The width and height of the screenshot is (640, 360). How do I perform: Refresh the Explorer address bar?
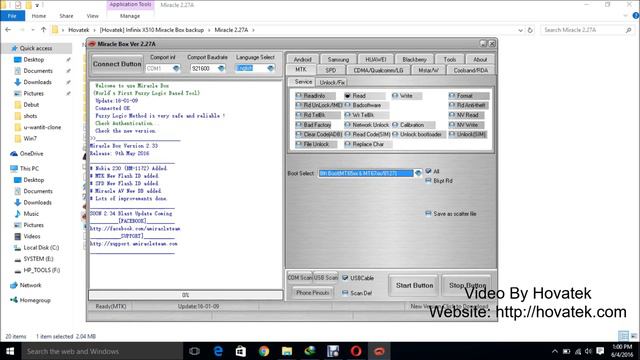coord(530,30)
